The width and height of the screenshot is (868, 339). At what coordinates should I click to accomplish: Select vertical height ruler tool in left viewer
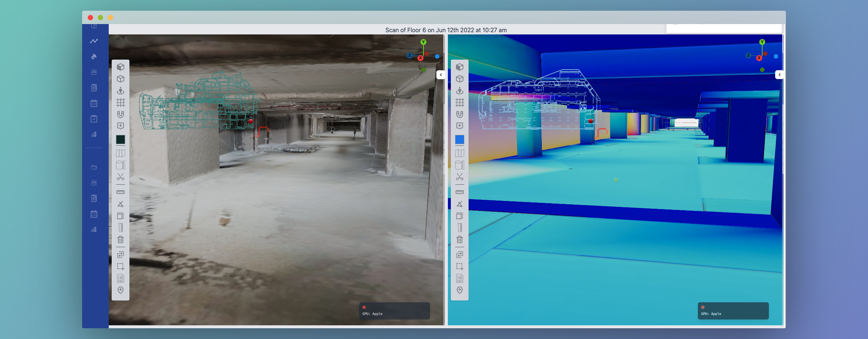point(121,228)
